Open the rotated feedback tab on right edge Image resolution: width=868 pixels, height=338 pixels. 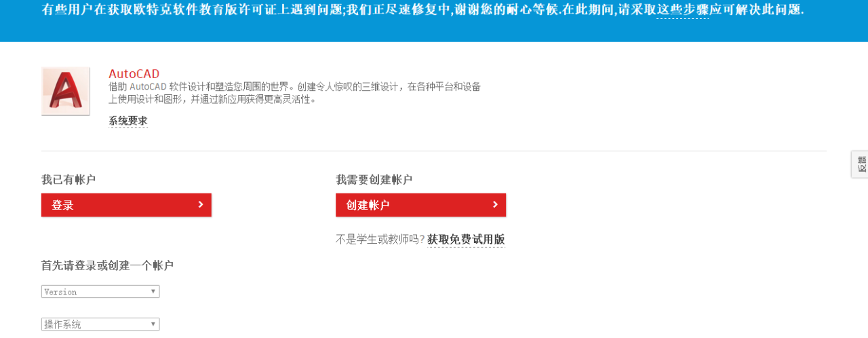coord(860,164)
